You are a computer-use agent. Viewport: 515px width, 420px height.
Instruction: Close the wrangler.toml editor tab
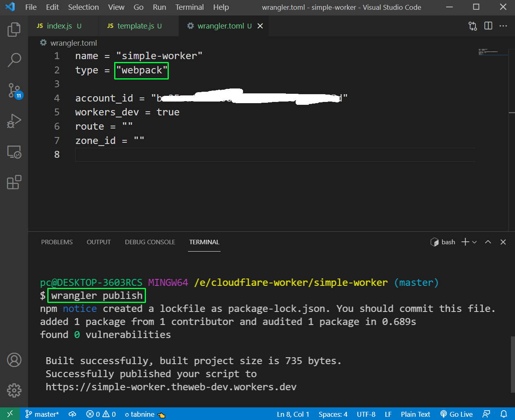tap(260, 26)
